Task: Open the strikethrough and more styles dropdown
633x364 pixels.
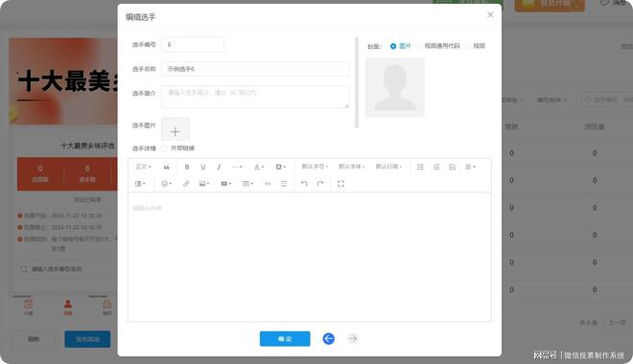Action: (x=237, y=167)
